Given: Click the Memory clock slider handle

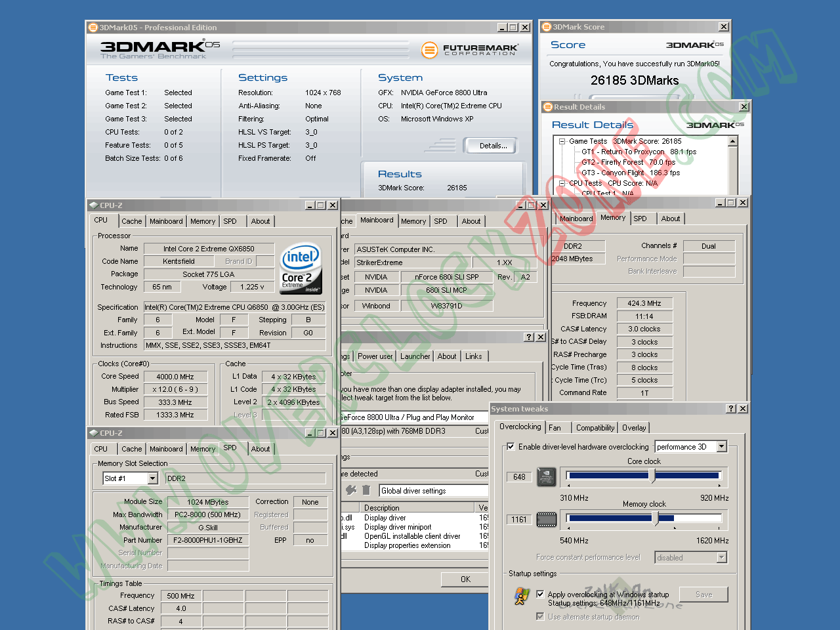Looking at the screenshot, I should tap(655, 519).
